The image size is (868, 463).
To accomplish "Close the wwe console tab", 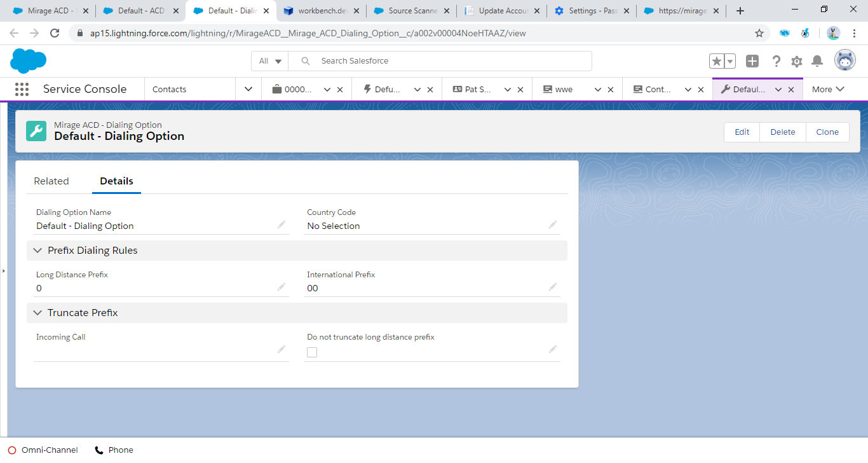I will pos(611,90).
